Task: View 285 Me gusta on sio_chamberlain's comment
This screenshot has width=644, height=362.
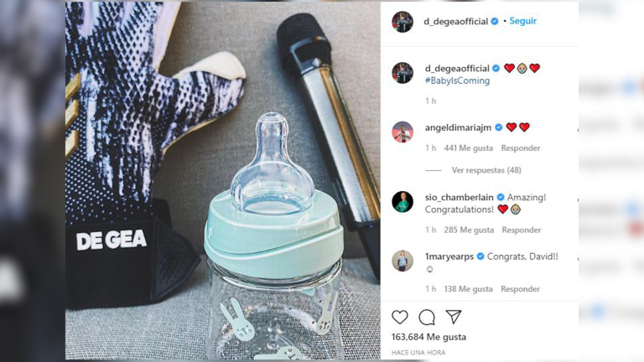Action: [x=469, y=230]
